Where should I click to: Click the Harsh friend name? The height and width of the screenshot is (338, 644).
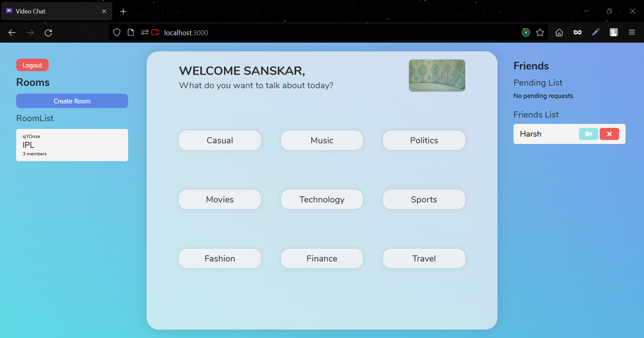pyautogui.click(x=531, y=134)
